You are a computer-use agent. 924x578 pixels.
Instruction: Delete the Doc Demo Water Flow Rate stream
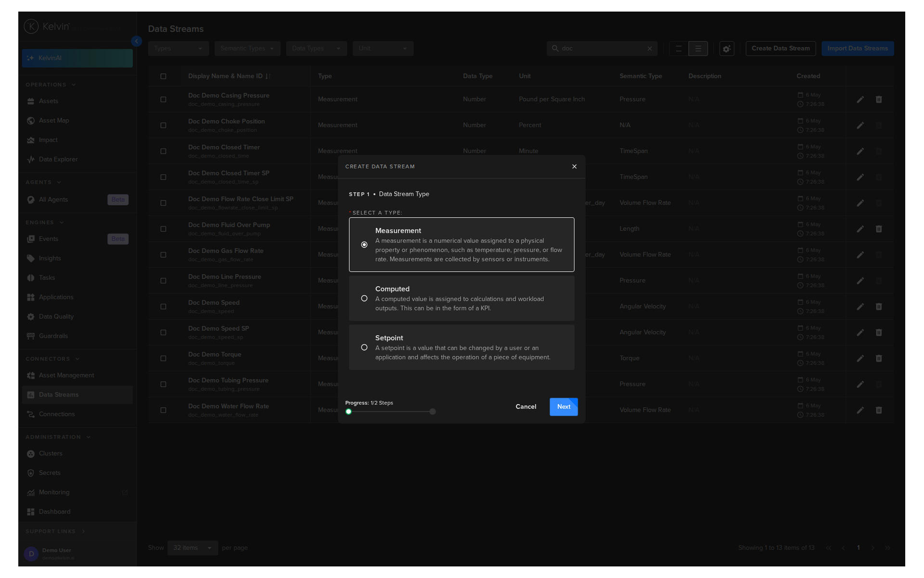click(x=879, y=410)
